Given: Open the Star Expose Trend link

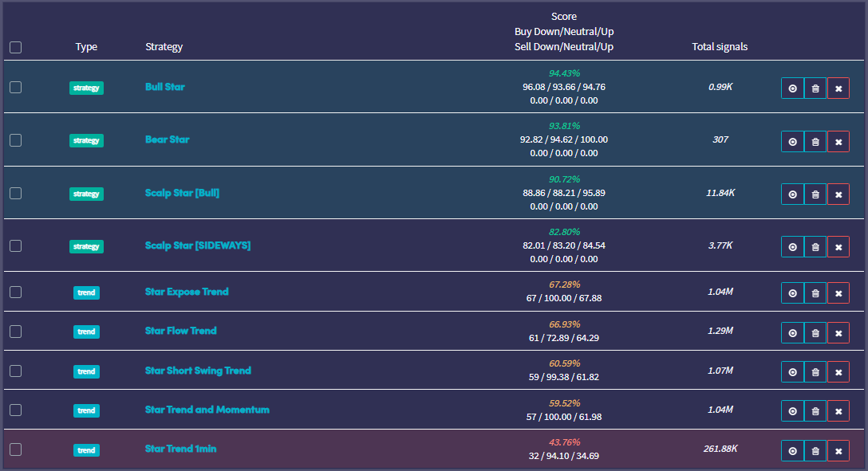Looking at the screenshot, I should pyautogui.click(x=187, y=292).
